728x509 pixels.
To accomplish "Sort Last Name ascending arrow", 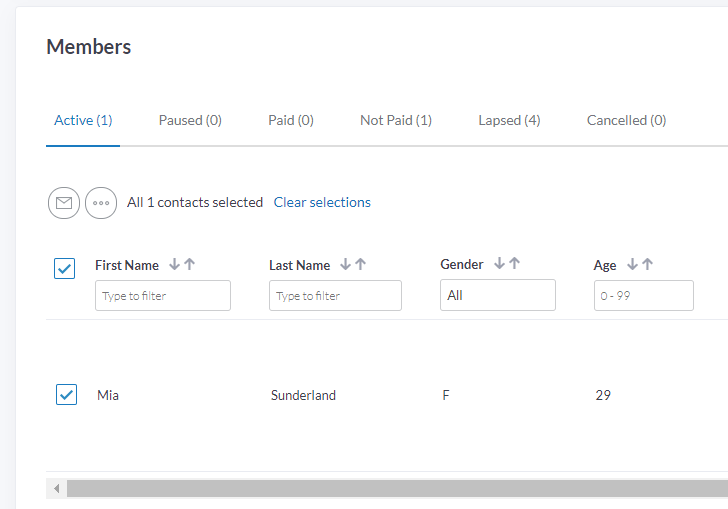I will point(360,264).
